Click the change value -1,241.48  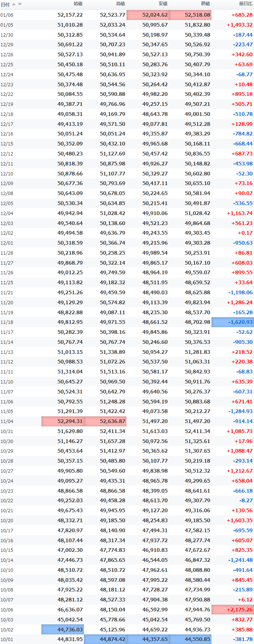tap(240, 560)
